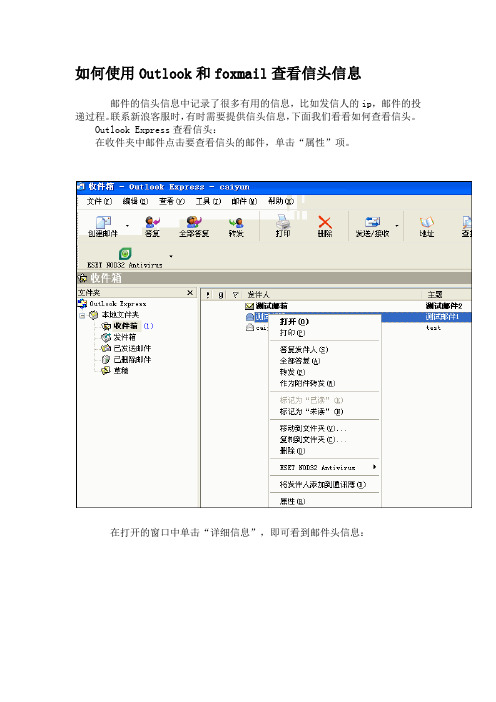This screenshot has height=702, width=496.
Task: Open the 查看(V) menu
Action: (172, 201)
